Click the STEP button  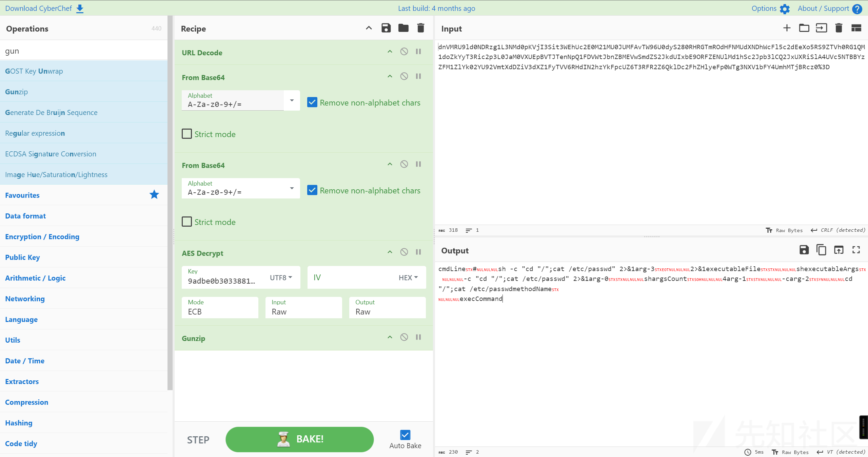(x=198, y=440)
